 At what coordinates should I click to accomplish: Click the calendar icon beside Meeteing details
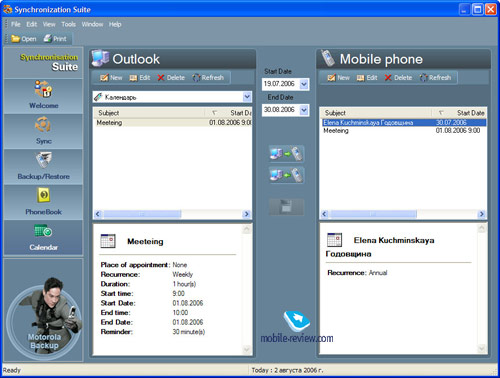tap(108, 241)
